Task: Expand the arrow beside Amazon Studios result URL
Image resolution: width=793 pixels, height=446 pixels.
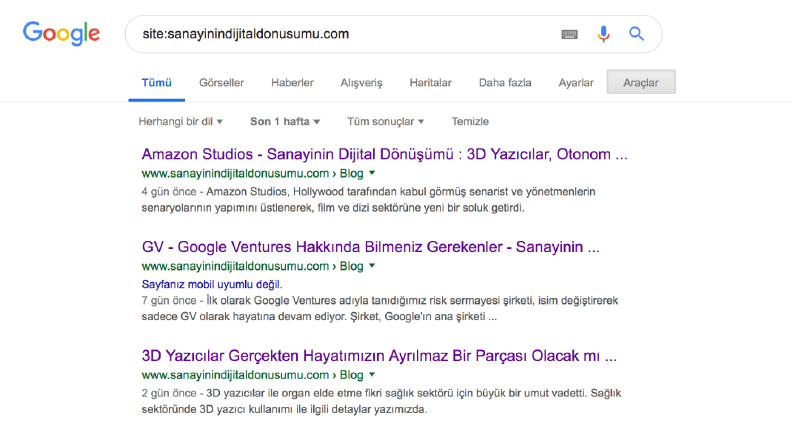Action: [x=372, y=173]
